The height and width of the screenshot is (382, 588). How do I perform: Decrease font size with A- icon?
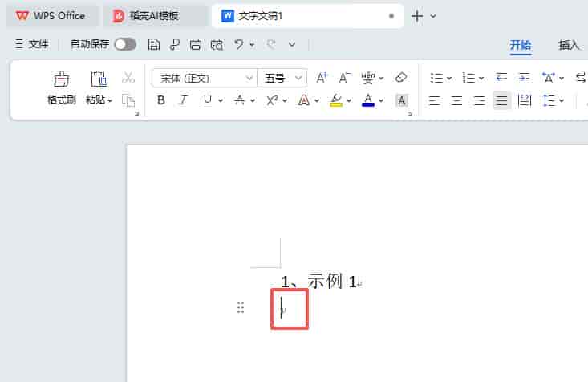click(345, 78)
